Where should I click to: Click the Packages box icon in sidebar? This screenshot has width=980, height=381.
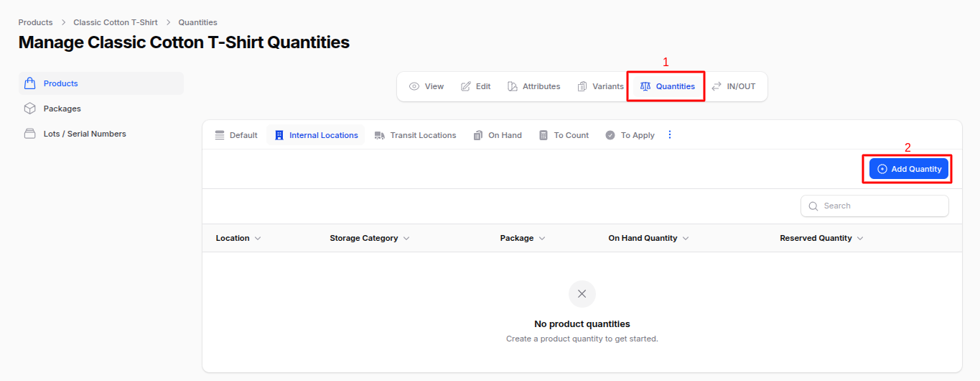pyautogui.click(x=29, y=109)
